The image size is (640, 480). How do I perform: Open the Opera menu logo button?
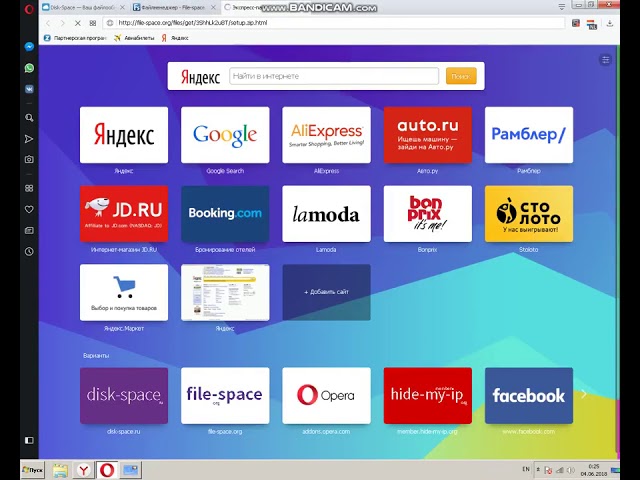coord(29,8)
